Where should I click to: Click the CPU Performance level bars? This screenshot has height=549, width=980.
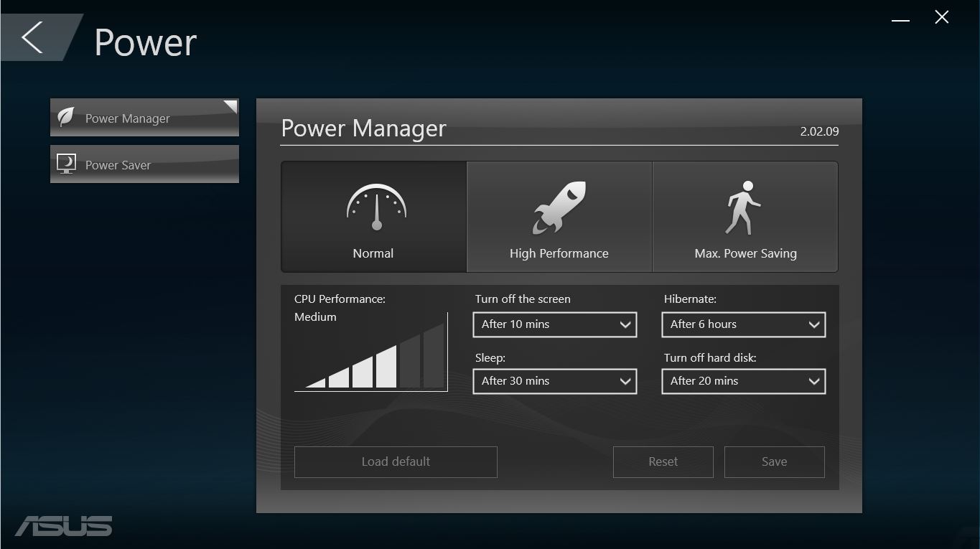(x=373, y=355)
